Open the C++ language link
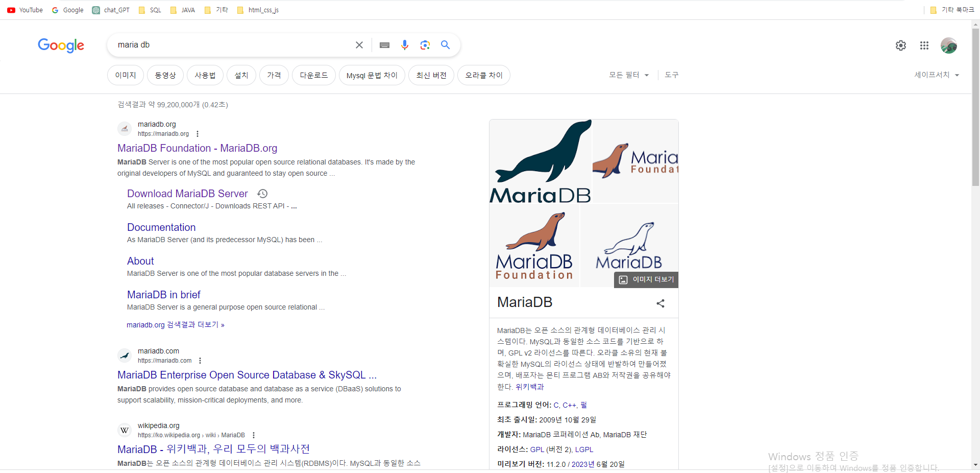The height and width of the screenshot is (473, 980). [x=569, y=405]
